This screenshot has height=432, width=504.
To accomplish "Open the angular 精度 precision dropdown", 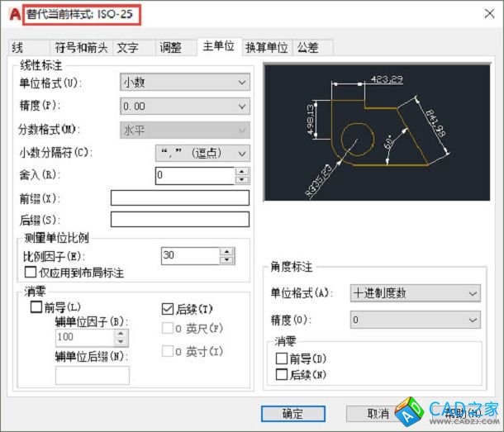I will tap(414, 319).
